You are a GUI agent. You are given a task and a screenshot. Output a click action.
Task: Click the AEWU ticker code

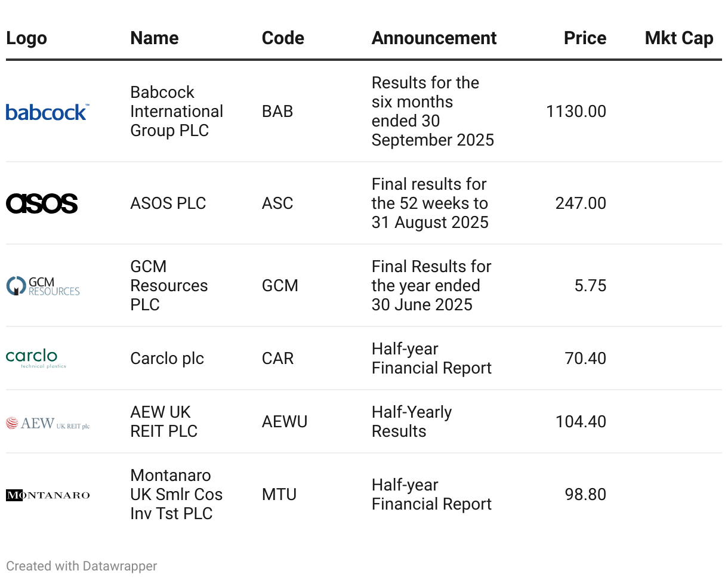click(x=285, y=422)
